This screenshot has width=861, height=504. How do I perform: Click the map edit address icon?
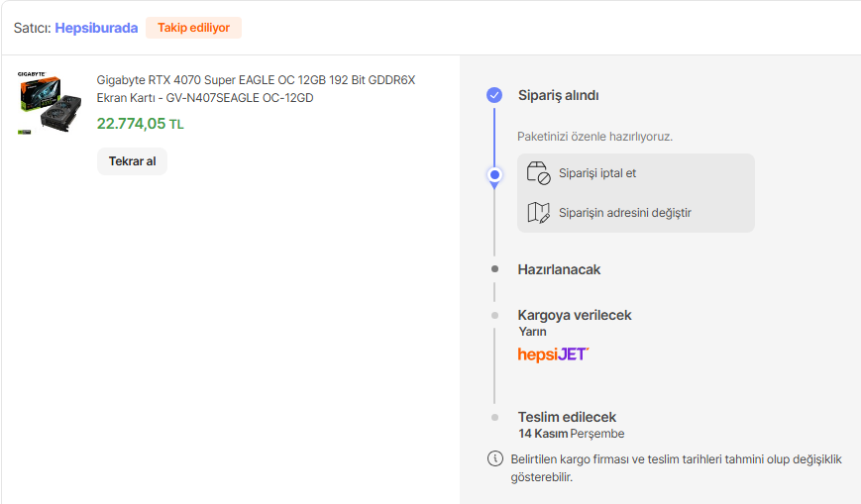(538, 213)
